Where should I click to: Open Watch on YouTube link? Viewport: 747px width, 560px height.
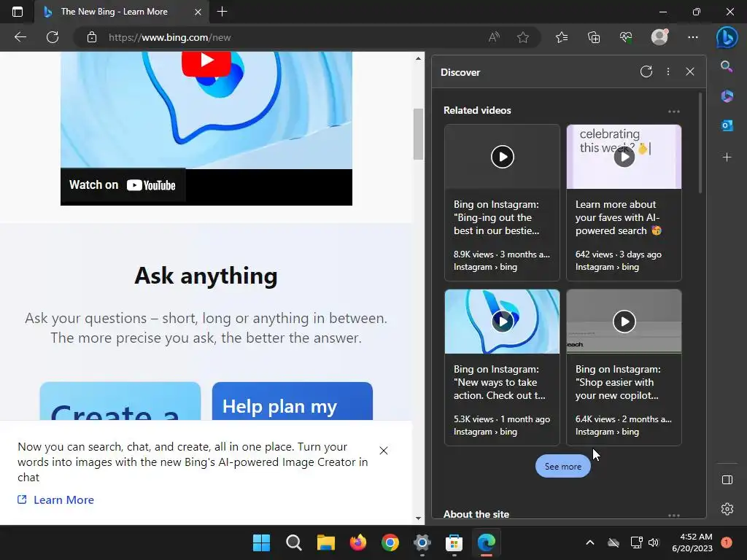click(123, 185)
